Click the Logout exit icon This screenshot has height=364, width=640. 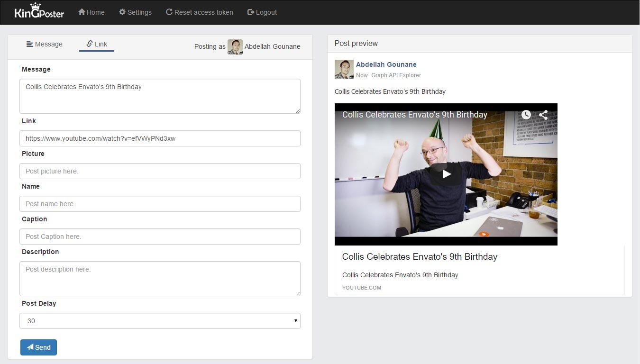pyautogui.click(x=251, y=12)
